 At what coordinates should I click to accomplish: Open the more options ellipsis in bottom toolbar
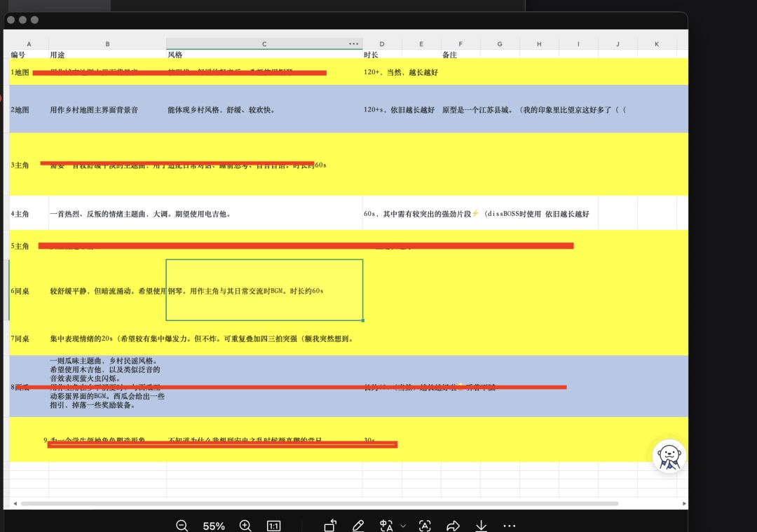(510, 525)
